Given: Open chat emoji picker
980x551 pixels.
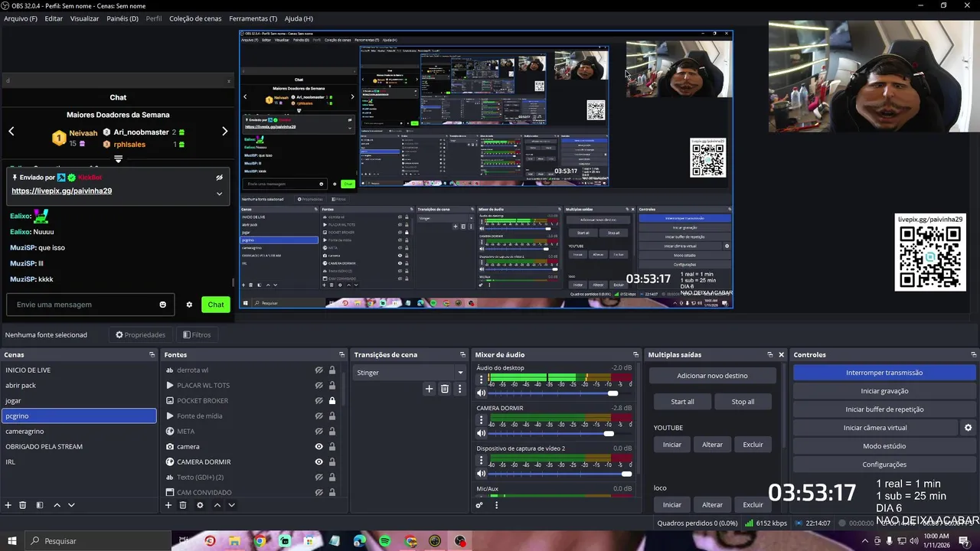Looking at the screenshot, I should click(162, 305).
